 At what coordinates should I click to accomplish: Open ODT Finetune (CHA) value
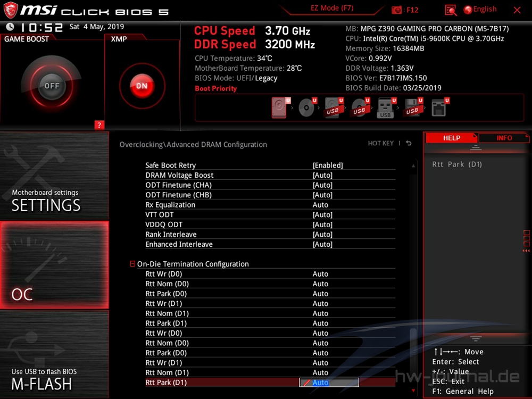322,185
